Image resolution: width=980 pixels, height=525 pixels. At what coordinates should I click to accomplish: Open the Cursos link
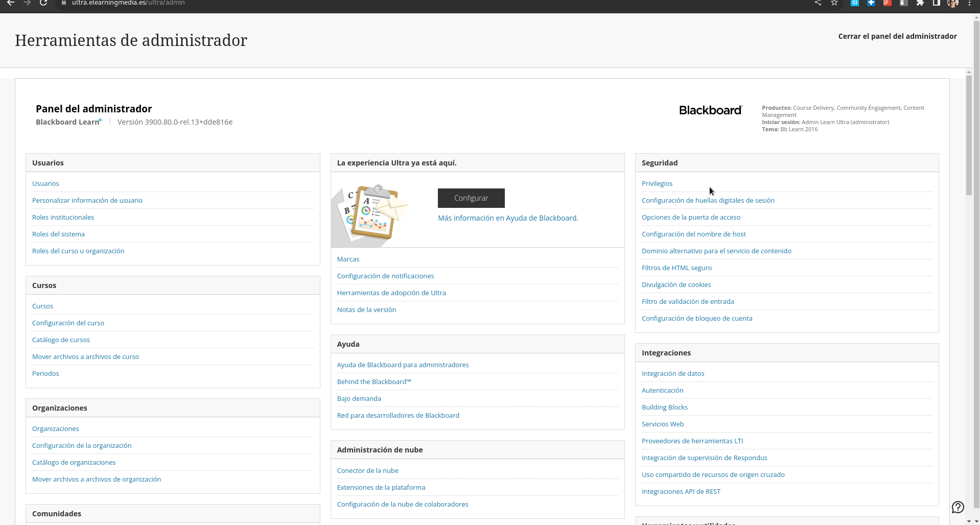coord(42,306)
